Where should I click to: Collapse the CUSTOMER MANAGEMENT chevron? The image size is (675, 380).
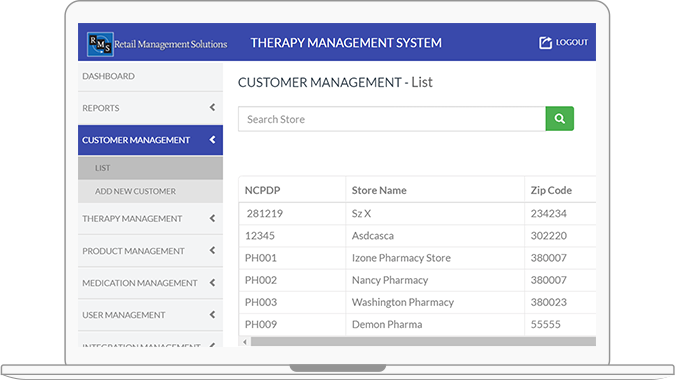pos(212,139)
